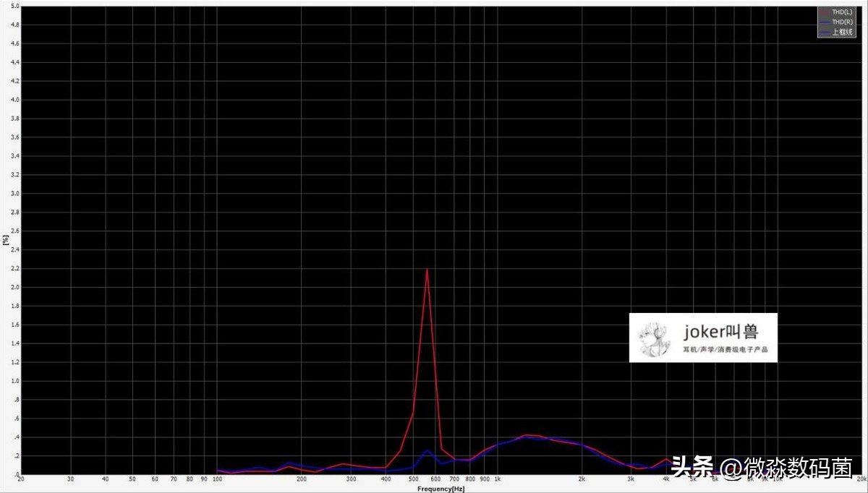Click the 100 frequency tick label
The height and width of the screenshot is (493, 868).
tap(218, 480)
